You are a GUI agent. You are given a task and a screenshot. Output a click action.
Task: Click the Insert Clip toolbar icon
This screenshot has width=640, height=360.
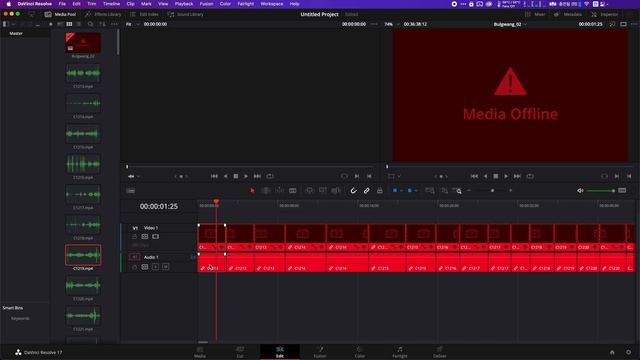[x=309, y=191]
